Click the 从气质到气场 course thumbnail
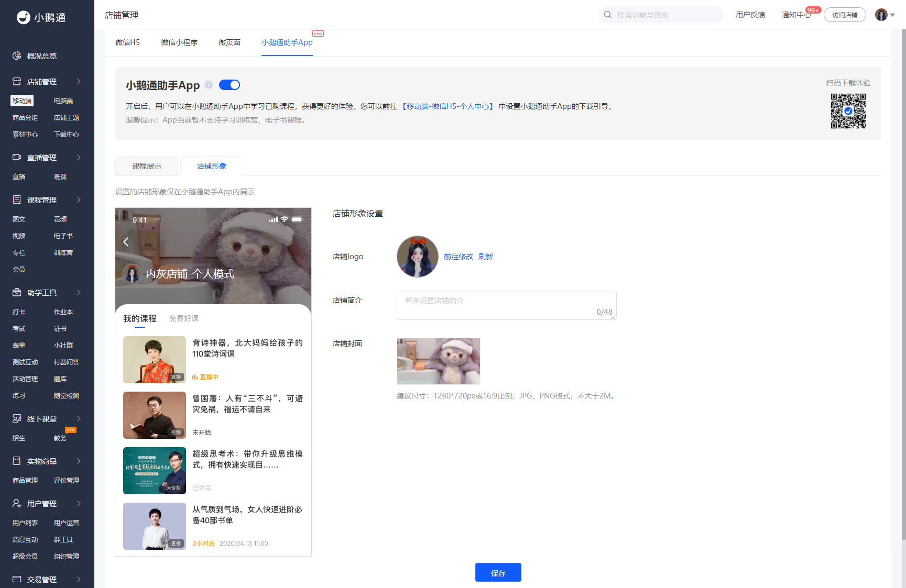This screenshot has width=906, height=588. pyautogui.click(x=155, y=526)
